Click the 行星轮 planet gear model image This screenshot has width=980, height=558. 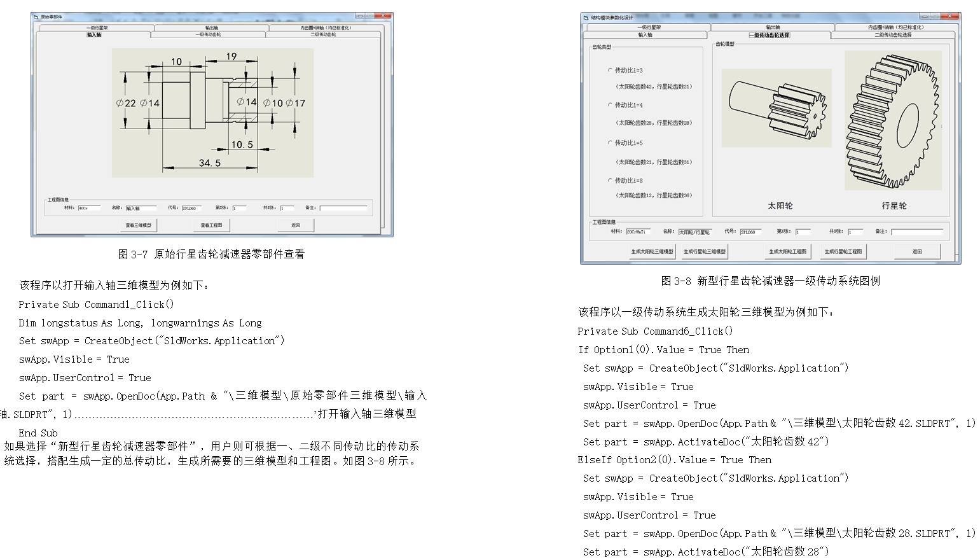point(893,120)
